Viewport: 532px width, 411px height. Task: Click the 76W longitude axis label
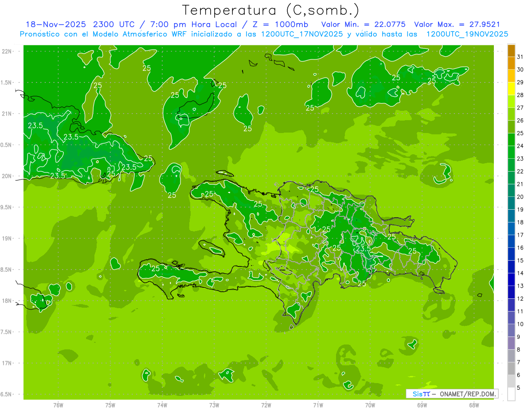coord(58,405)
